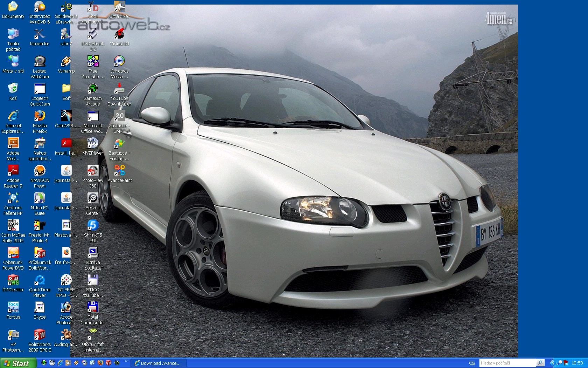Open the Soft folder on the desktop
The height and width of the screenshot is (368, 588).
(x=66, y=89)
